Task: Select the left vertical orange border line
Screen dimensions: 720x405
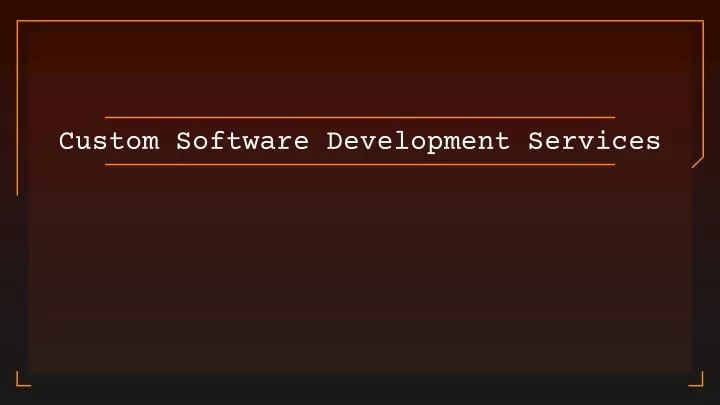Action: 17,108
